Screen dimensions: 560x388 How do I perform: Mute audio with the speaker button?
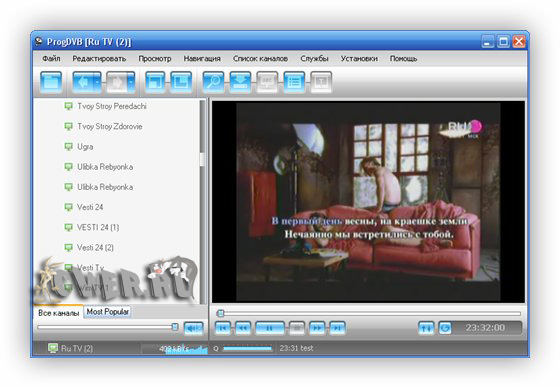coord(193,328)
